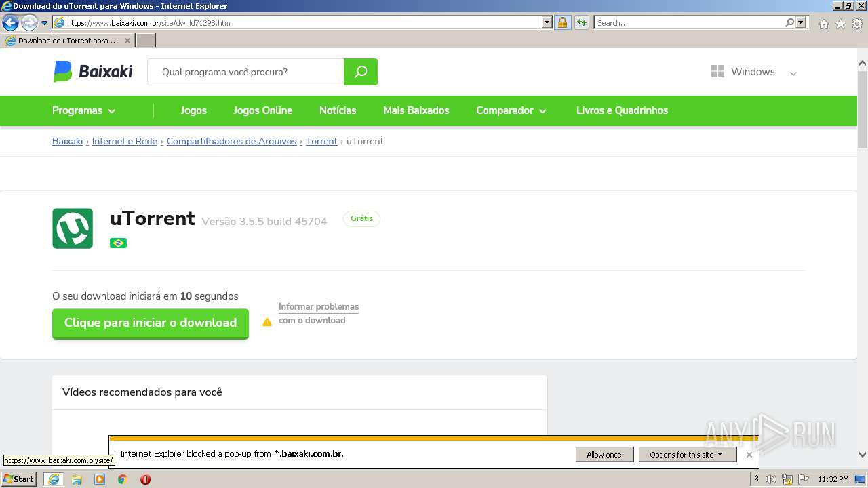The height and width of the screenshot is (488, 868).
Task: Click the Baixaki logo
Action: point(93,71)
